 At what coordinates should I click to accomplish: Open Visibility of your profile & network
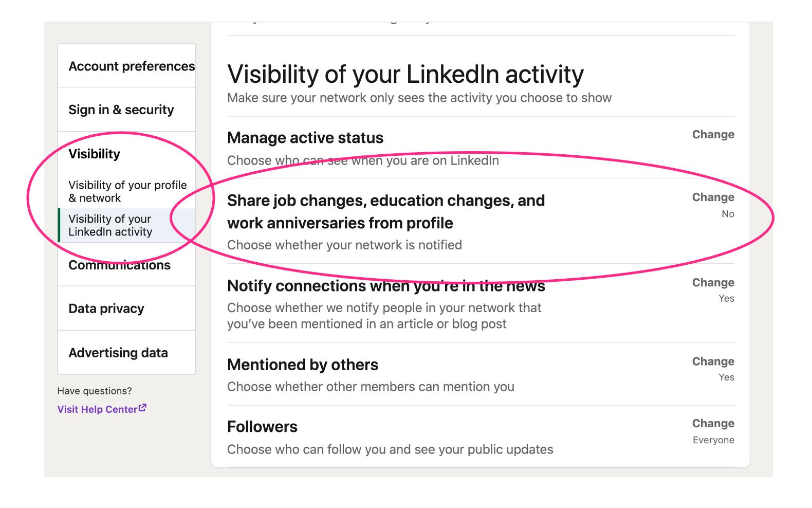[127, 191]
